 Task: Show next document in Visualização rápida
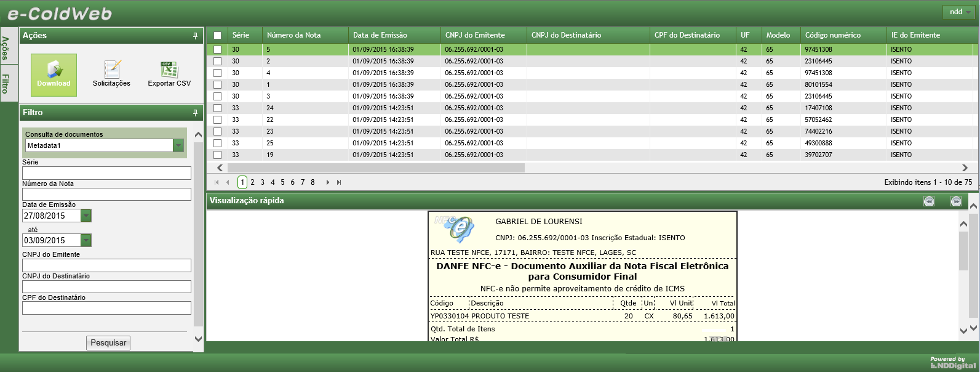[955, 201]
